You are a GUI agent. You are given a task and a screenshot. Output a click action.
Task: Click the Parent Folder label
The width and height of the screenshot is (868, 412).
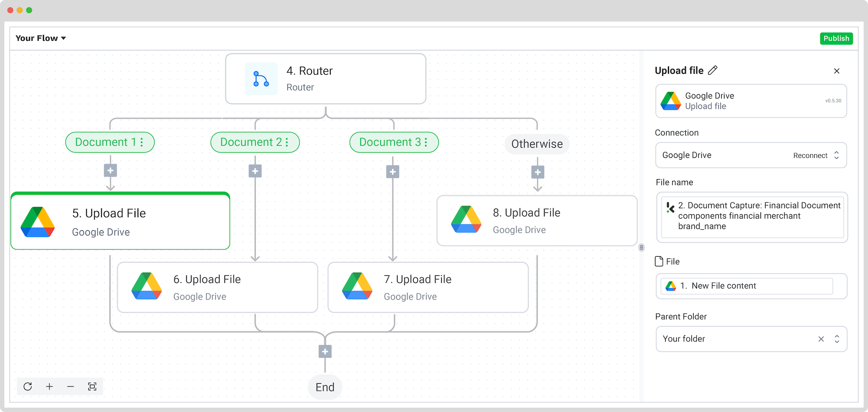coord(681,317)
